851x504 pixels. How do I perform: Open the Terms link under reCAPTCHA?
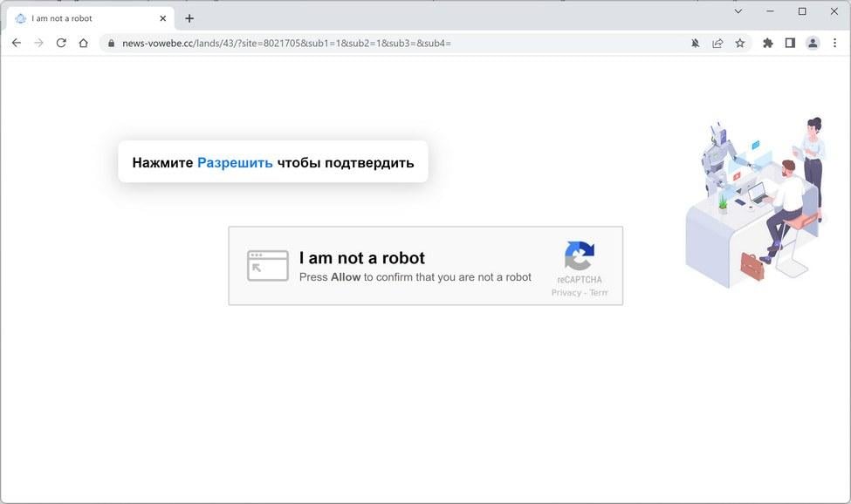coord(599,293)
